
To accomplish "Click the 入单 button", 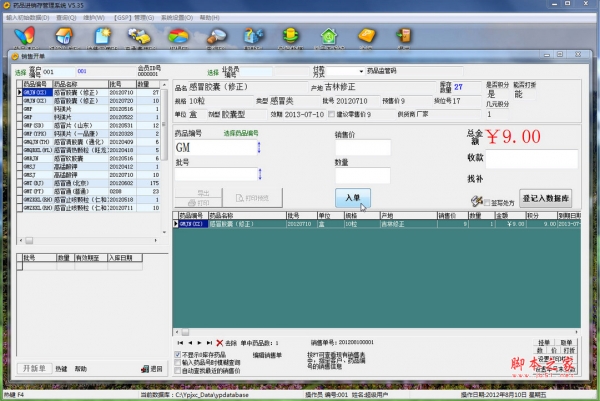I will (x=352, y=197).
